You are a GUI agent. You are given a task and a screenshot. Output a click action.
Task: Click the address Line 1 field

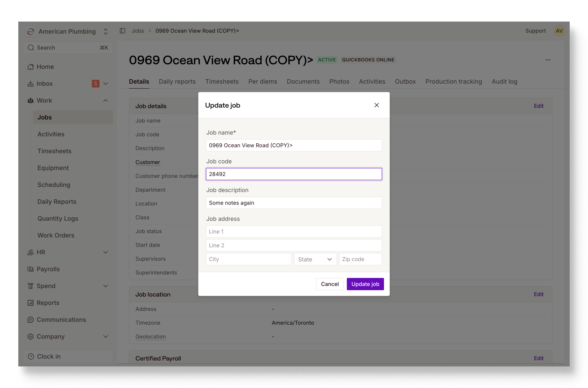294,231
